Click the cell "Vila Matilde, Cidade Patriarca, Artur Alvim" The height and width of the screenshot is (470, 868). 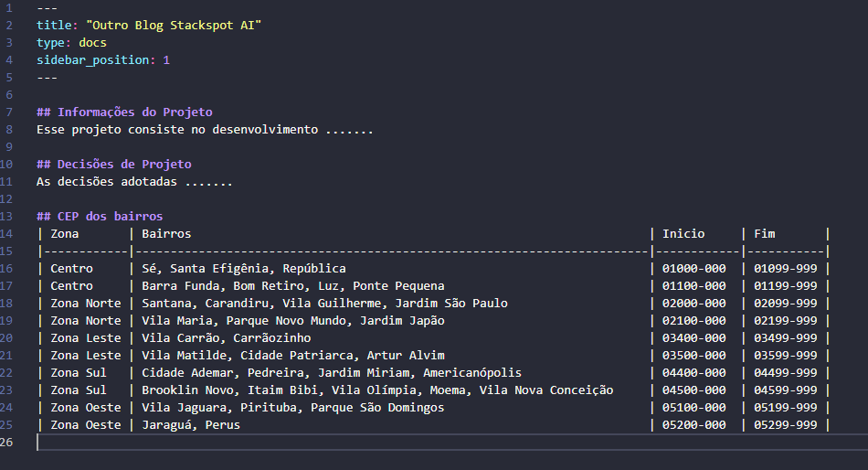pyautogui.click(x=293, y=356)
